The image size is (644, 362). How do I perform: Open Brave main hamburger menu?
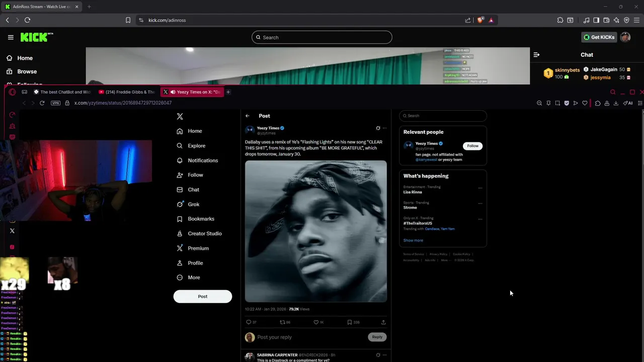[x=637, y=20]
